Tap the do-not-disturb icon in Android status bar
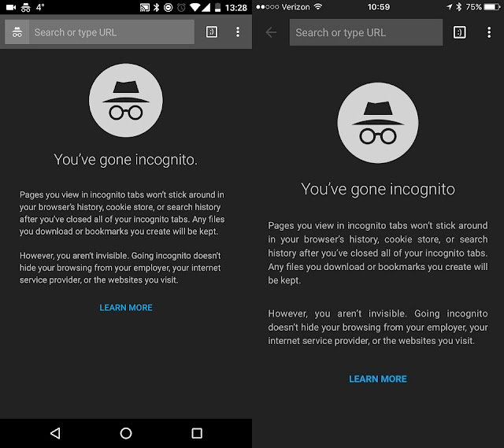Viewport: 504px width, 448px height. click(x=168, y=7)
